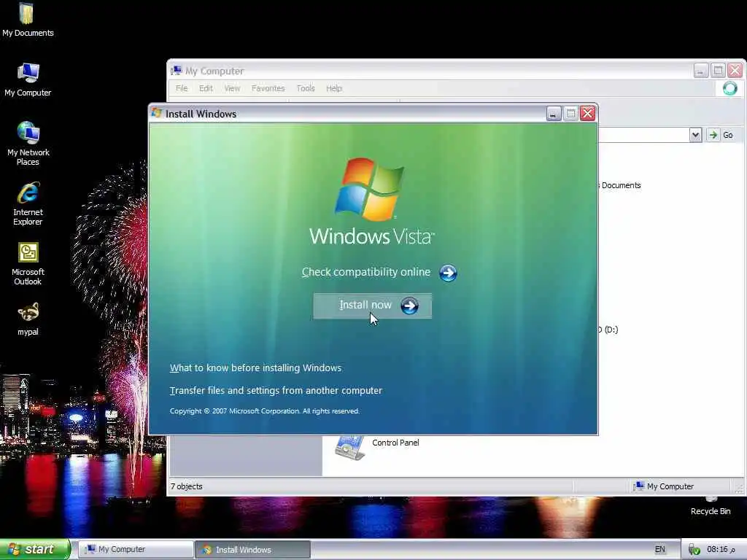Screen dimensions: 747x560
Task: Open the Edit menu in My Computer
Action: [206, 88]
